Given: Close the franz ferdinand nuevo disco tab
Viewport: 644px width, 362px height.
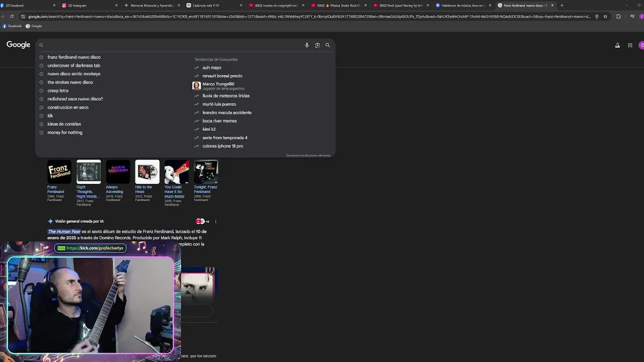Looking at the screenshot, I should click(x=552, y=6).
